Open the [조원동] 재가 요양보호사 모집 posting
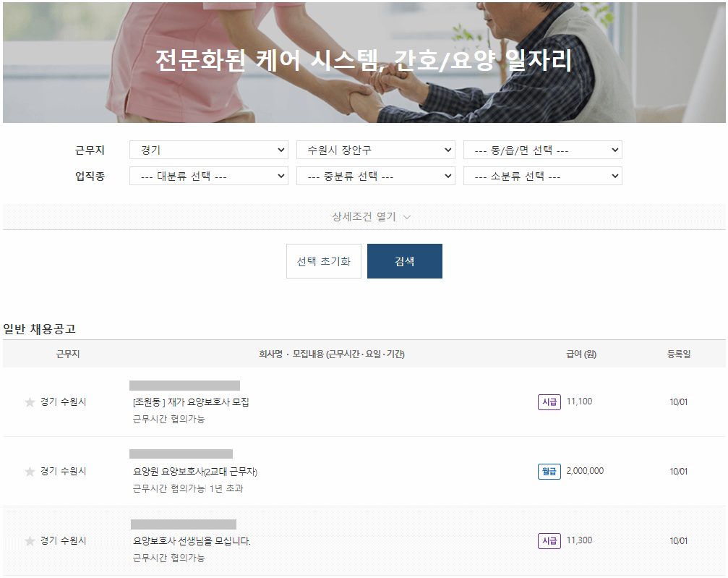This screenshot has width=728, height=578. [x=191, y=402]
